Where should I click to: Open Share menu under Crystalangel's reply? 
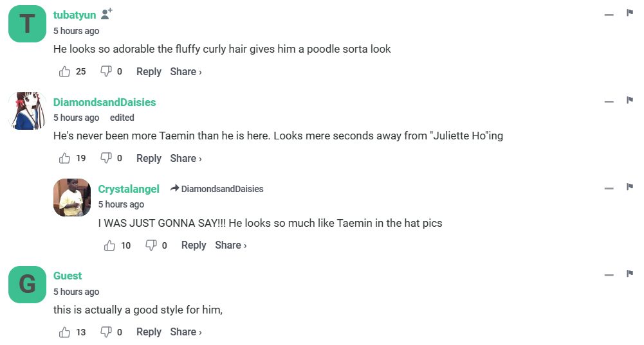(x=231, y=245)
